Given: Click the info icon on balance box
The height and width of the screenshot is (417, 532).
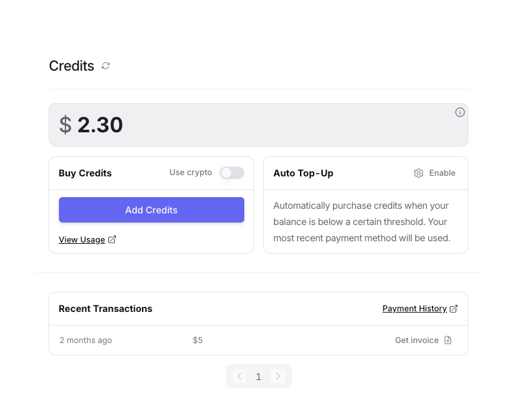Looking at the screenshot, I should [460, 112].
